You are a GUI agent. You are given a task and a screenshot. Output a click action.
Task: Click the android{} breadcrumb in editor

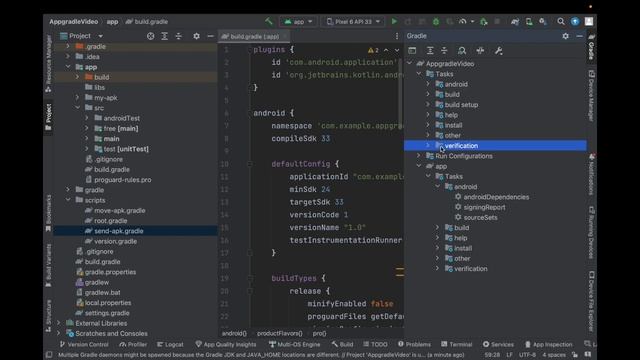(234, 333)
